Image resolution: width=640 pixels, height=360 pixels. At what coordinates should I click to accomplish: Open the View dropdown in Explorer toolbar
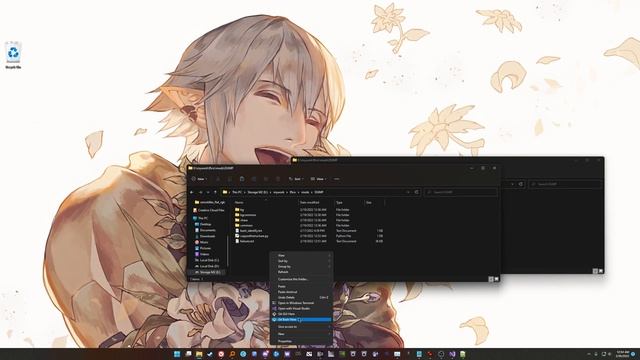(x=318, y=179)
